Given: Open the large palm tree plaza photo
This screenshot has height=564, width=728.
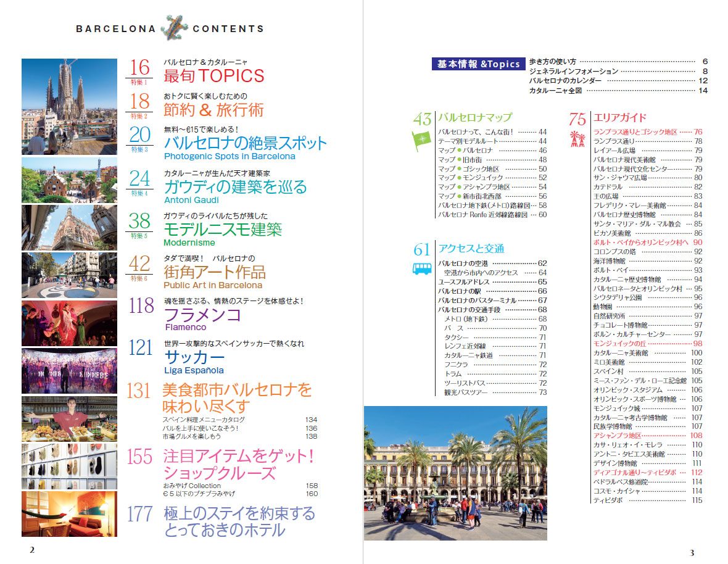Looking at the screenshot, I should click(455, 473).
